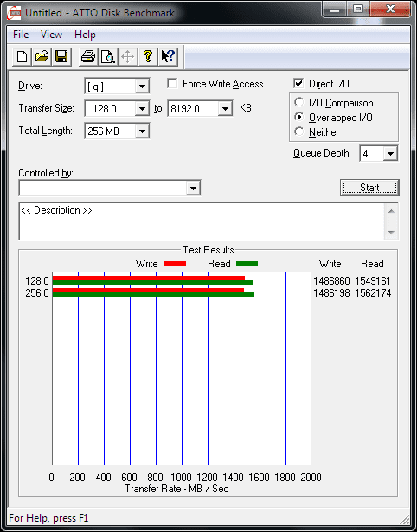Click into the Description text box

pos(202,221)
